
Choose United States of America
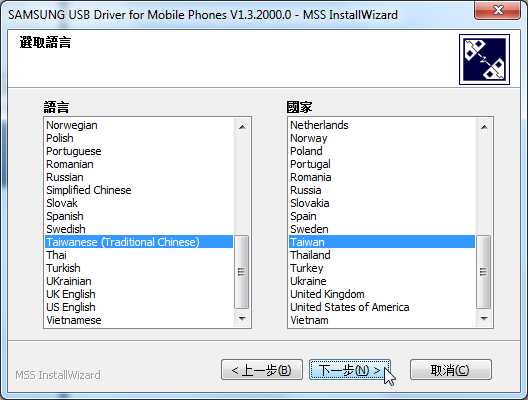(382, 307)
